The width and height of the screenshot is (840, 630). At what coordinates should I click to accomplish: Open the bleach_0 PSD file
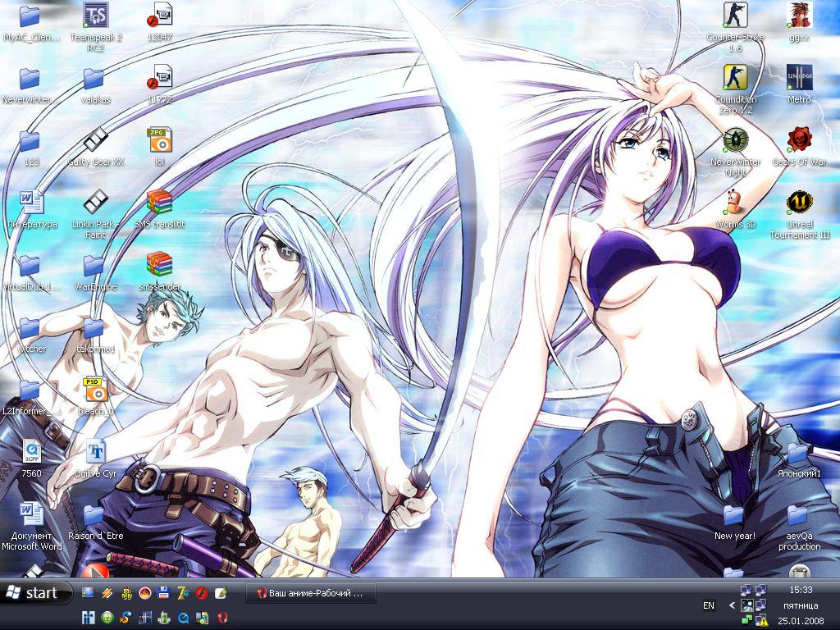(95, 396)
